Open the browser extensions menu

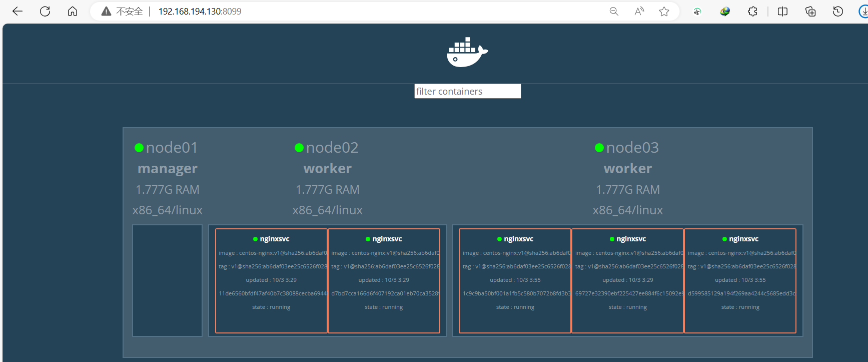point(752,12)
